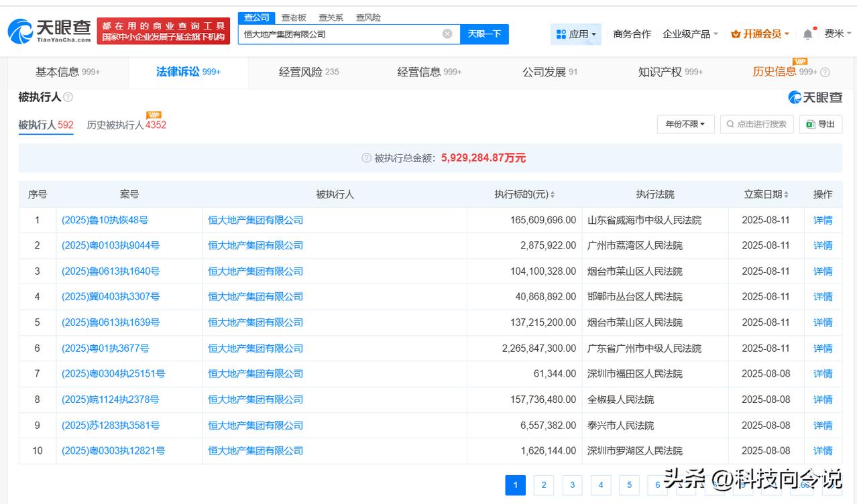Sort by 执行标的(元) column arrows
857x504 pixels.
553,194
